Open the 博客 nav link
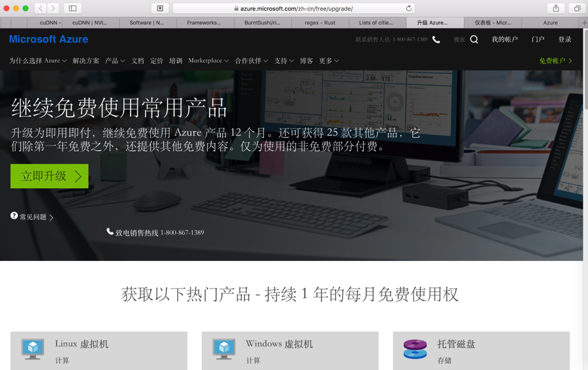This screenshot has width=588, height=370. pyautogui.click(x=306, y=61)
